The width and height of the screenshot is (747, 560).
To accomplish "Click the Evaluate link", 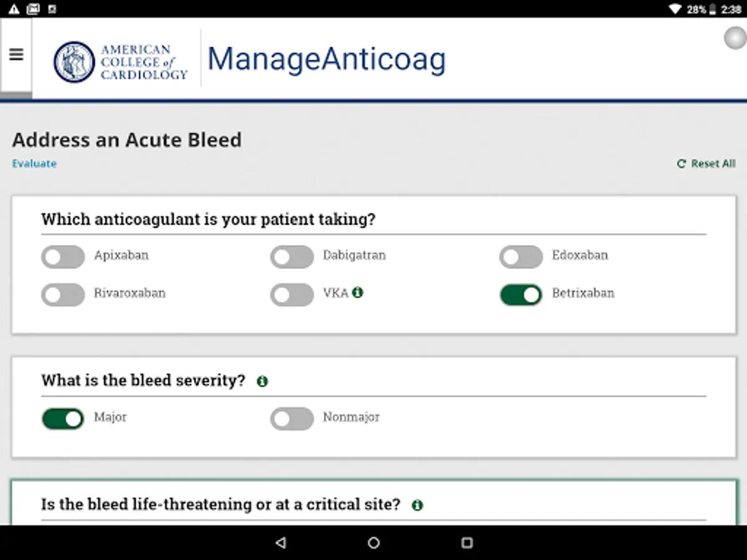I will click(34, 164).
